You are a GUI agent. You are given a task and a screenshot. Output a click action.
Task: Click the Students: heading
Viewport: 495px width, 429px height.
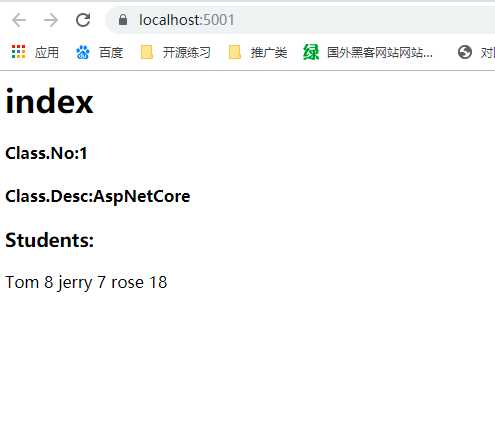50,240
